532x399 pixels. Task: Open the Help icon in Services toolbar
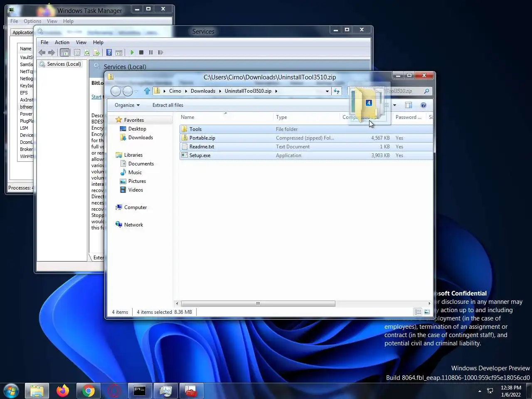[109, 52]
